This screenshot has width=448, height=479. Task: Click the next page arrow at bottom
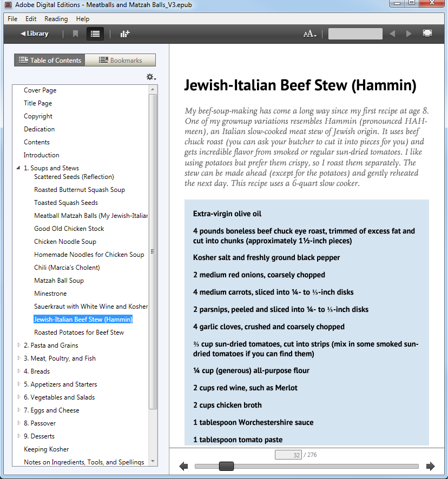click(431, 466)
